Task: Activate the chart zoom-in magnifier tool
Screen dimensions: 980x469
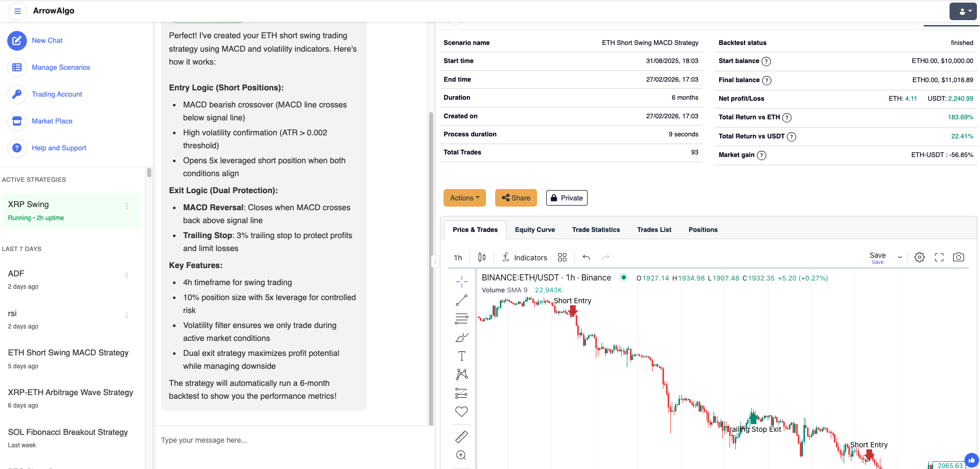Action: (x=461, y=455)
